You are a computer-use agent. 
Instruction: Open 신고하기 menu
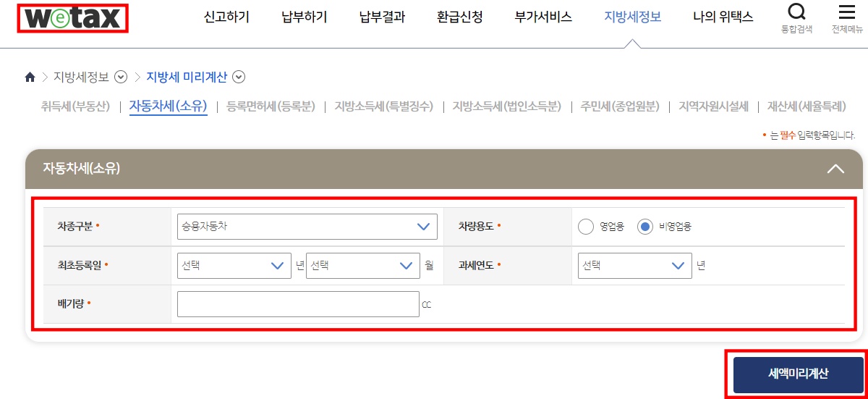226,17
